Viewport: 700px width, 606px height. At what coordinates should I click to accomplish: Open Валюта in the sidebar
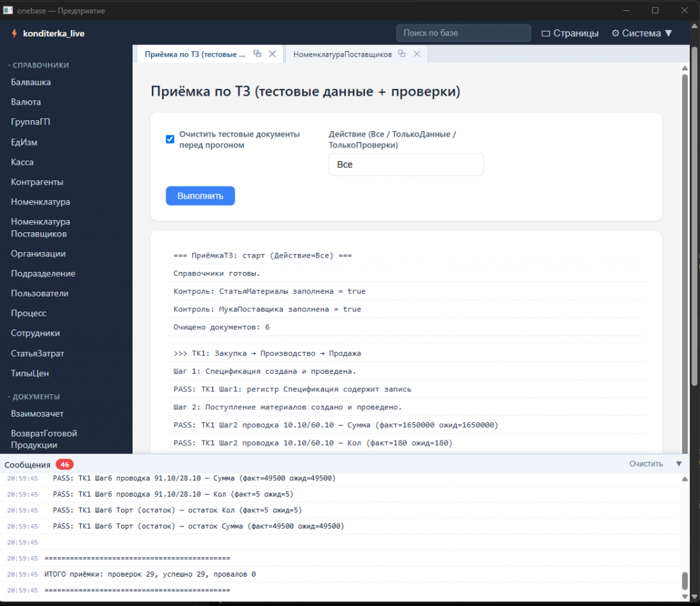(x=26, y=102)
